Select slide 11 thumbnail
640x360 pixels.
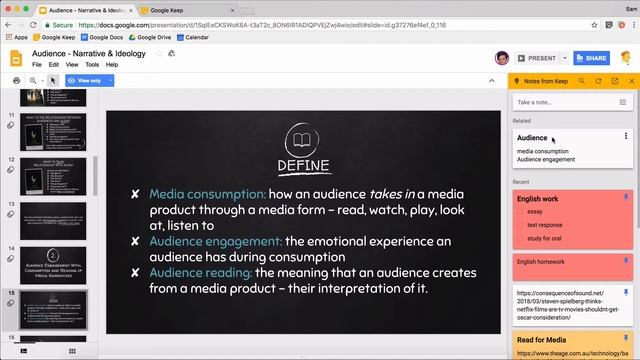(53, 132)
